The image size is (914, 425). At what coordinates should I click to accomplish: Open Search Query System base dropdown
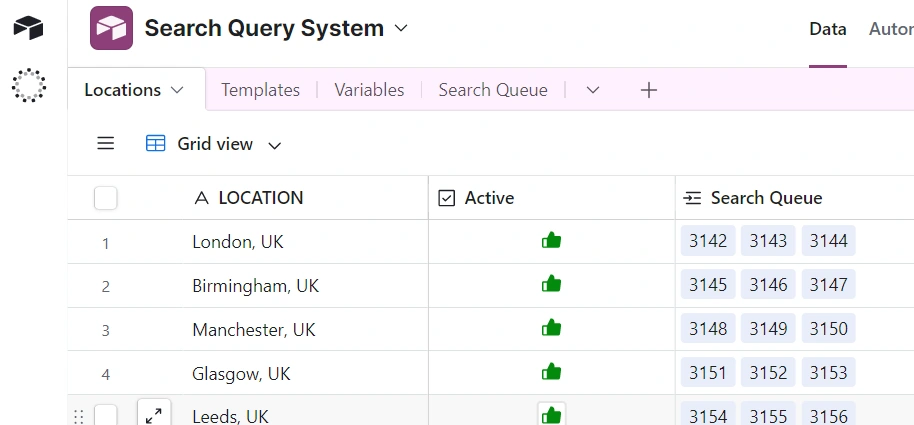[x=401, y=28]
